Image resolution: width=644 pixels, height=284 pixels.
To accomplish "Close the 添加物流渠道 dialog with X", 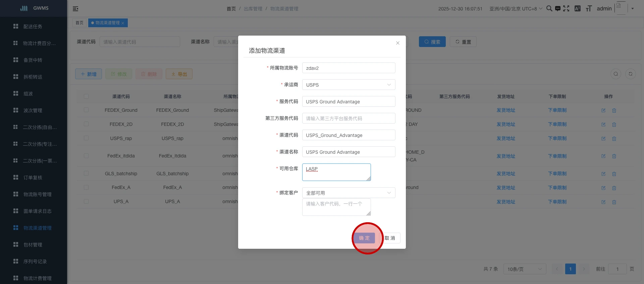I will 398,43.
